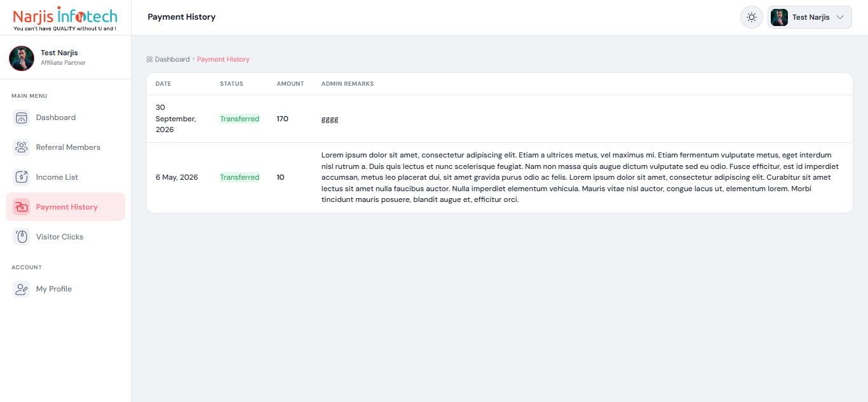Viewport: 868px width, 402px height.
Task: Click the Test Narjis name in the header
Action: pyautogui.click(x=811, y=17)
